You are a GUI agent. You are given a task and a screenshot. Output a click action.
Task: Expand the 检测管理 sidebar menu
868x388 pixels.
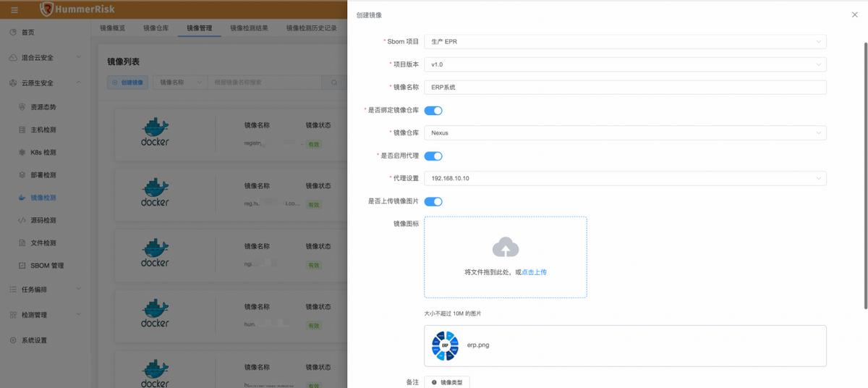tap(78, 315)
